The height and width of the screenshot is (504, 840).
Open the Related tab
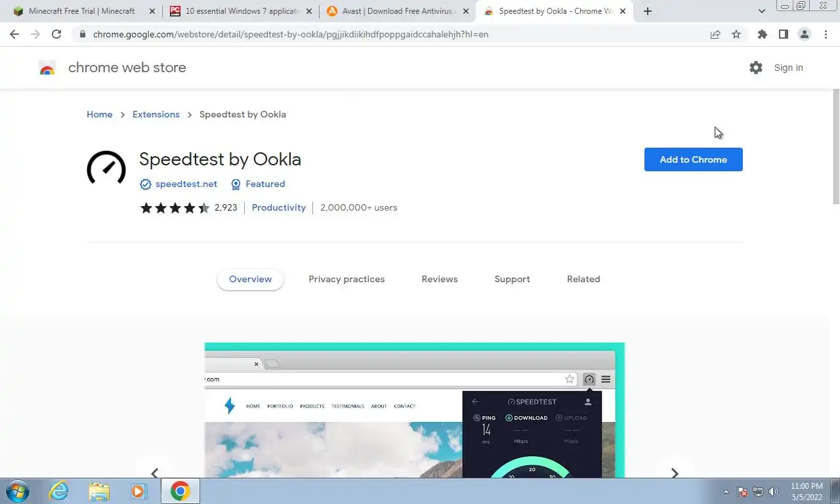click(583, 279)
